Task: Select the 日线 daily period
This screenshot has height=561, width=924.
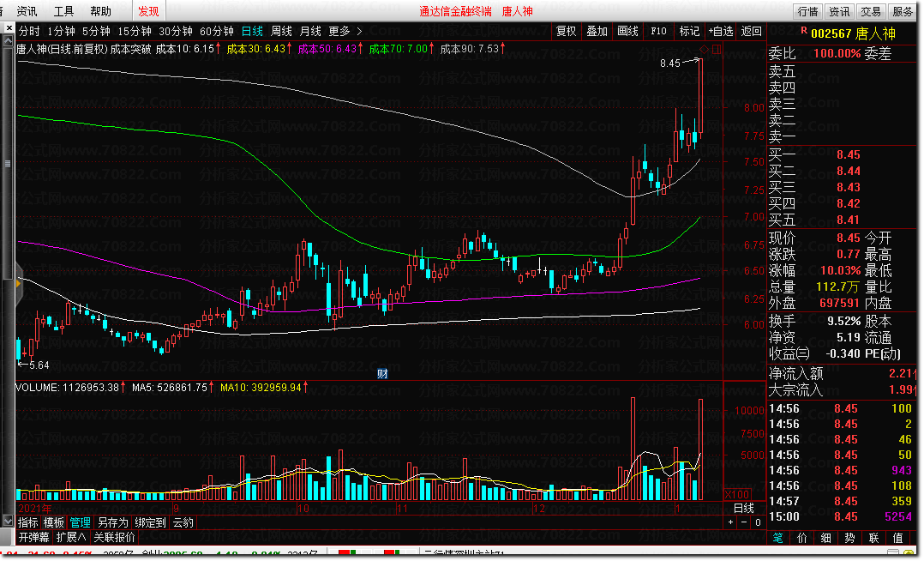Action: point(252,31)
